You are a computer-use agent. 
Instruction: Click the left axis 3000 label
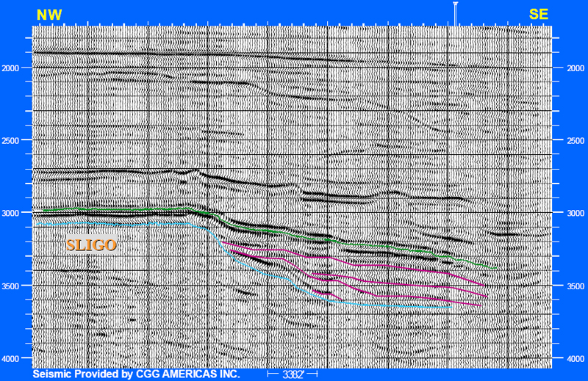click(x=10, y=213)
